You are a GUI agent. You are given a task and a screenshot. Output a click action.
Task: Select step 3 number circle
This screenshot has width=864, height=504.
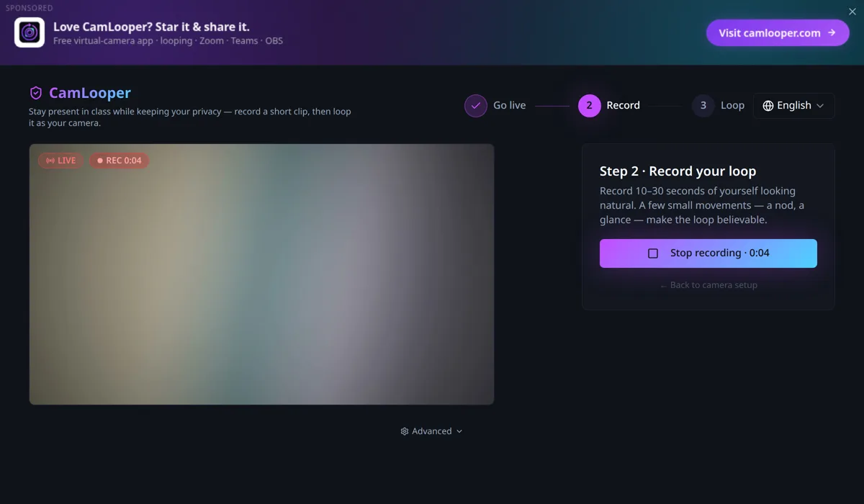pos(703,105)
